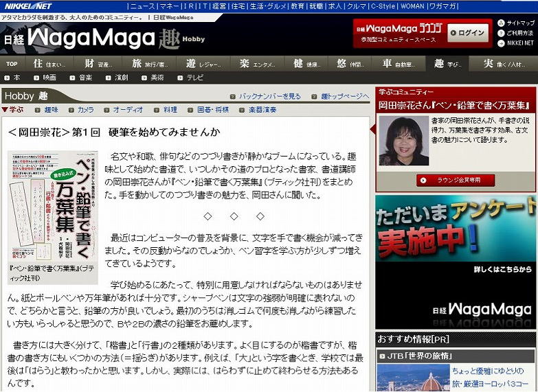
Task: Open the 生活・グルメ top navigation link
Action: click(268, 6)
